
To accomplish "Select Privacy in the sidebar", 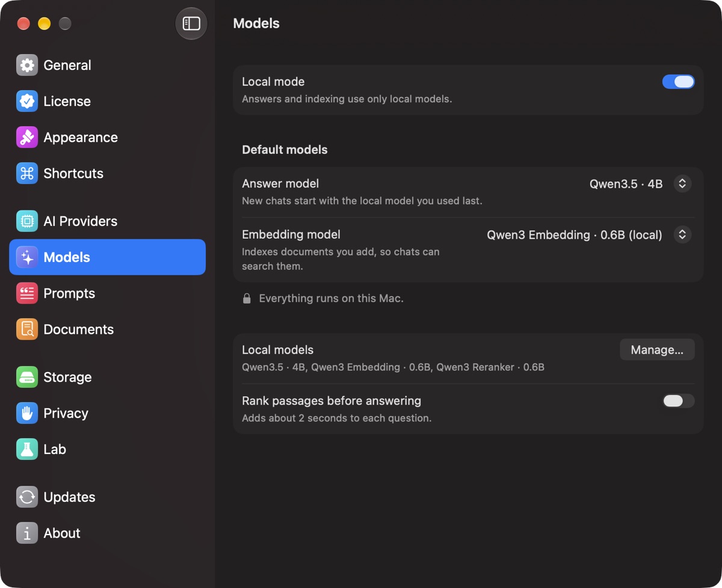I will click(x=107, y=414).
